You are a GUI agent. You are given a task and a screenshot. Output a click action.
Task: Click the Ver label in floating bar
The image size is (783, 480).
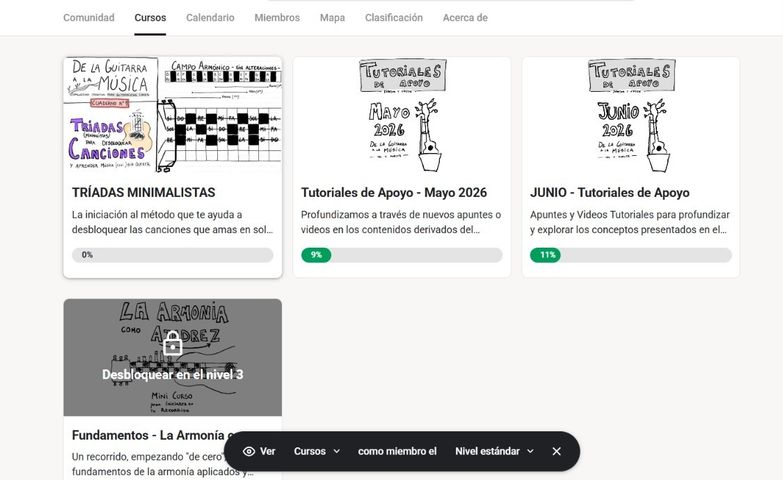click(268, 452)
